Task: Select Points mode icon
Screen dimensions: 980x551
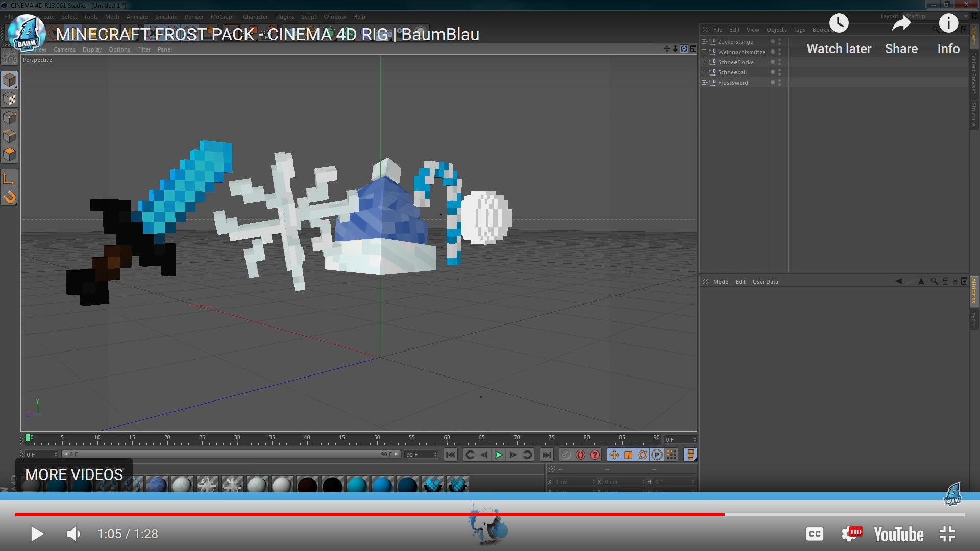Action: [x=10, y=118]
